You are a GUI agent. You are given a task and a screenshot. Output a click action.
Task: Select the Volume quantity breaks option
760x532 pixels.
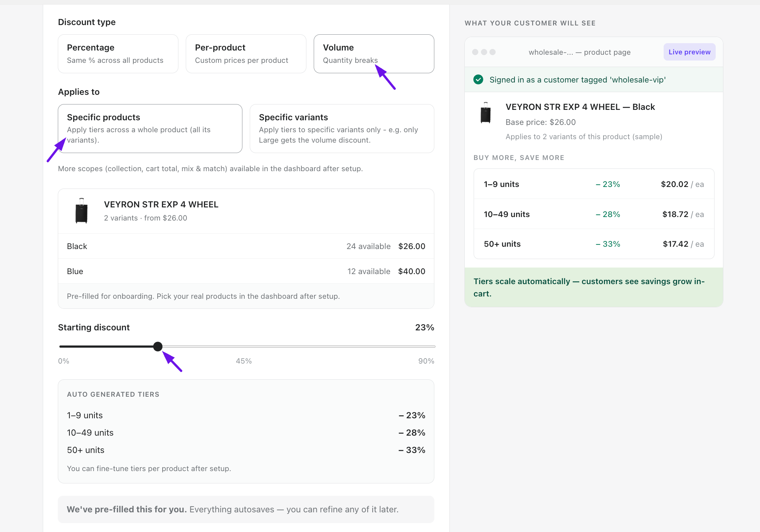[374, 54]
